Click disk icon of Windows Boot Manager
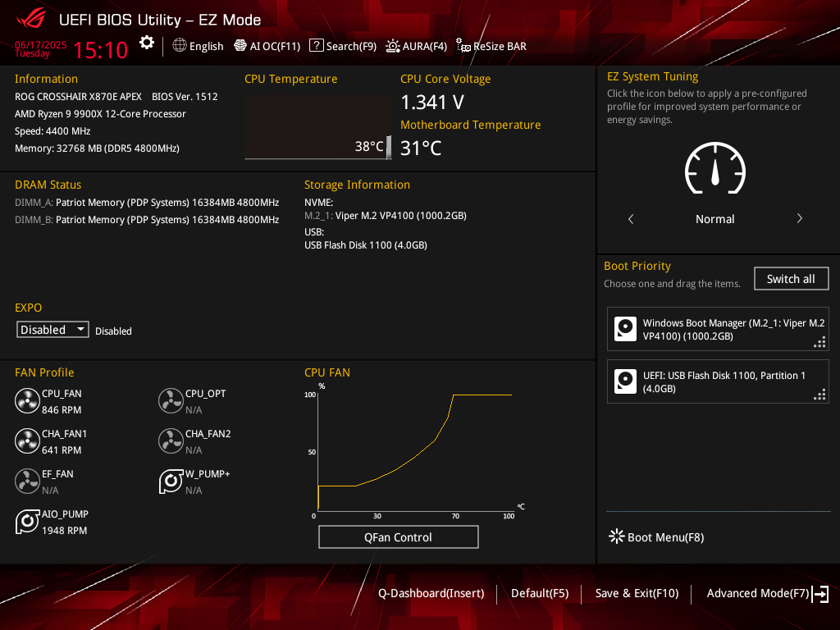The image size is (840, 630). click(625, 329)
